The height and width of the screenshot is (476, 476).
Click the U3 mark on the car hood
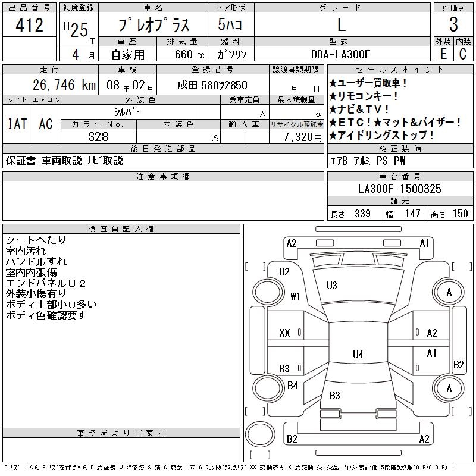(x=332, y=286)
